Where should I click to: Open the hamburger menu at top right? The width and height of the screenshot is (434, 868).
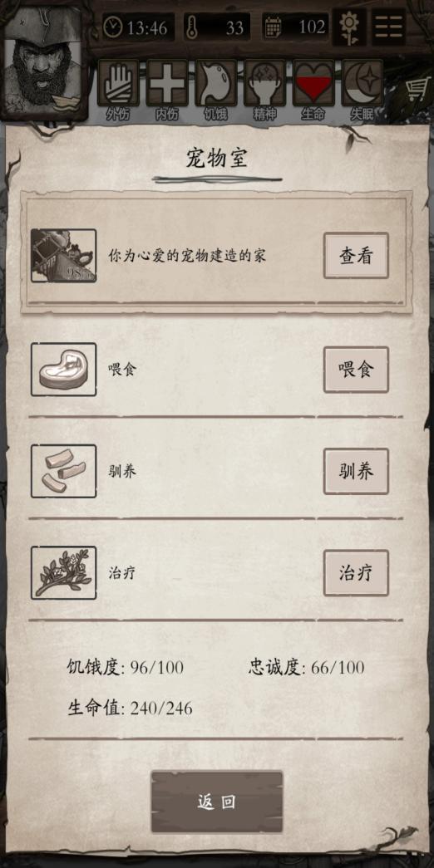point(388,27)
